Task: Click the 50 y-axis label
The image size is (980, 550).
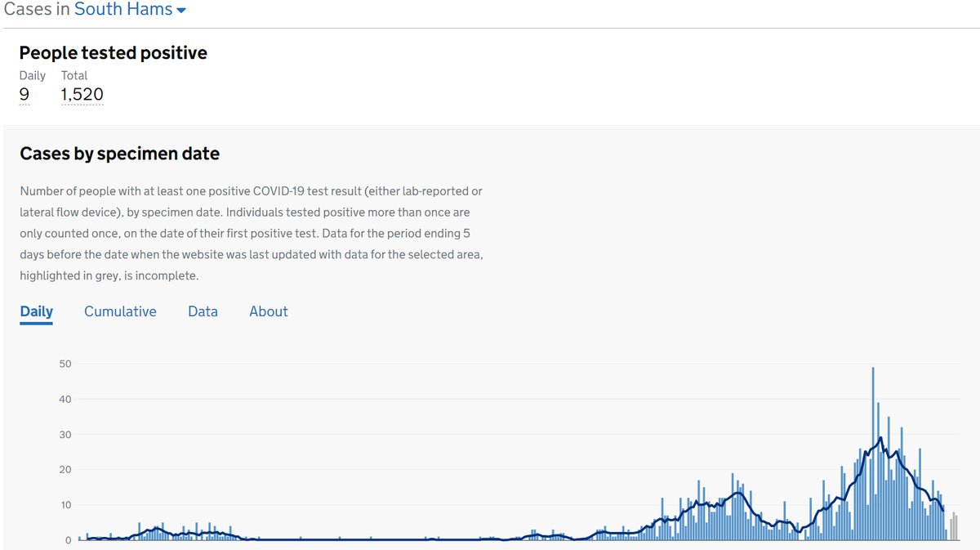Action: [x=65, y=364]
